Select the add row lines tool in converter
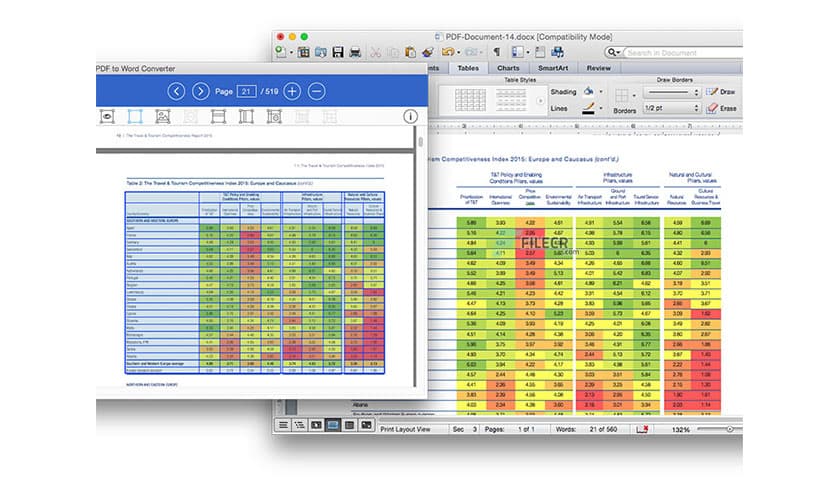Viewport: 836px width, 484px height. point(218,116)
